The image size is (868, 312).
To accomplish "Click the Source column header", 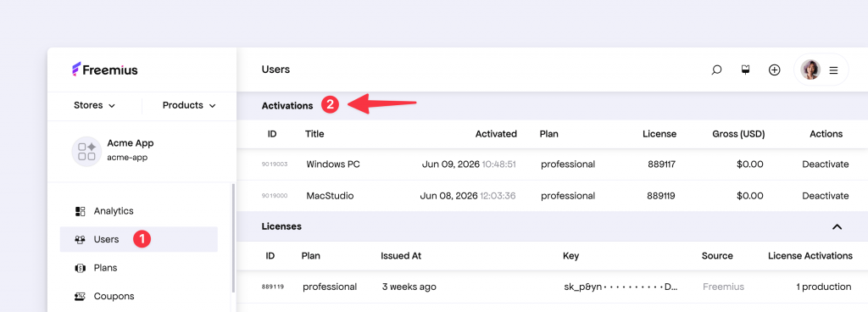I will point(717,256).
